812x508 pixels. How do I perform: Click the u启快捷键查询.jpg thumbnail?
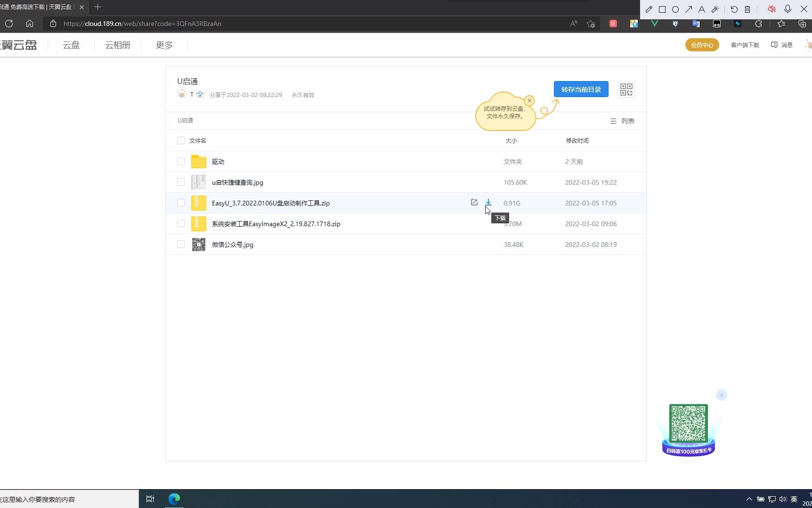[x=199, y=182]
